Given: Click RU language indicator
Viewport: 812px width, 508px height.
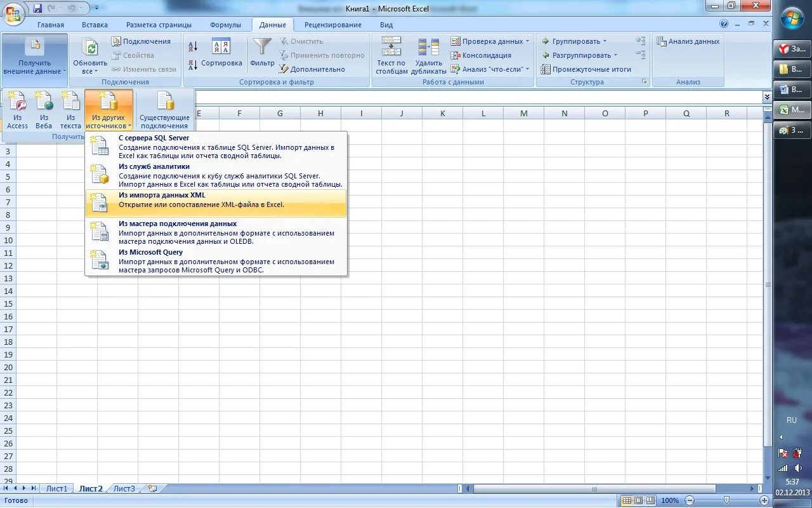Looking at the screenshot, I should point(792,420).
